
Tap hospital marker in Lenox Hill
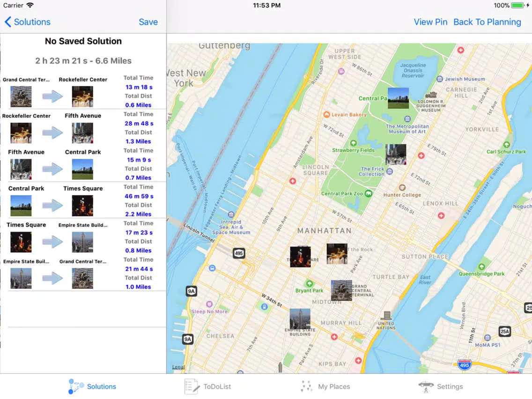pos(441,215)
